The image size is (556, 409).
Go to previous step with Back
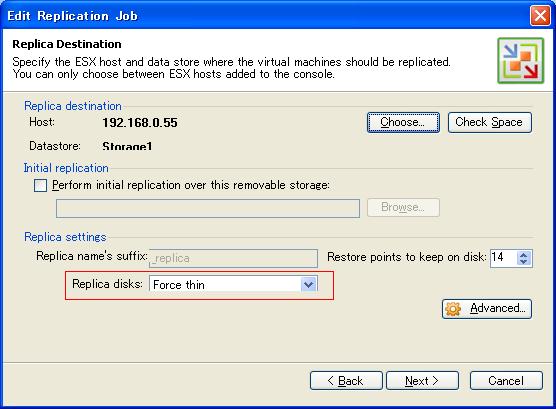pyautogui.click(x=346, y=381)
